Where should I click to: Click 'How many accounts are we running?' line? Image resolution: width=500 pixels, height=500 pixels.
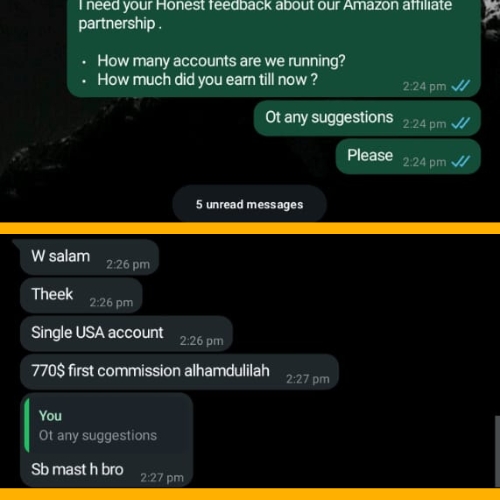221,61
